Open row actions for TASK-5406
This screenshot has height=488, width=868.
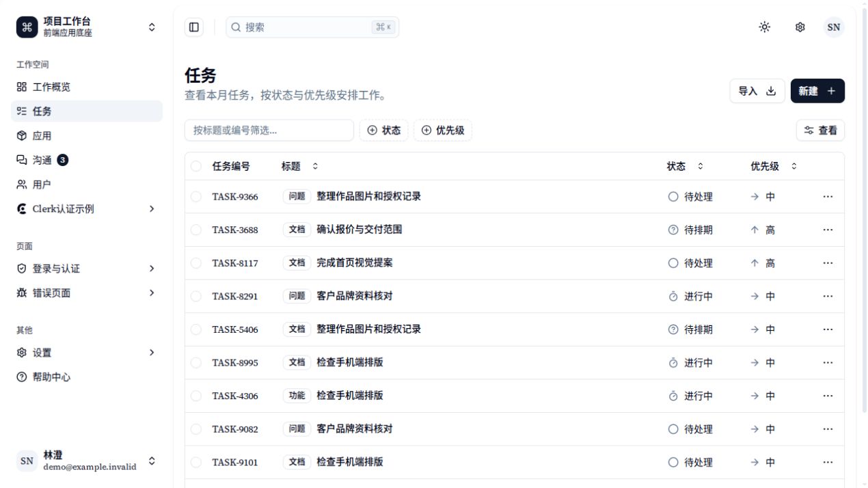coord(828,329)
